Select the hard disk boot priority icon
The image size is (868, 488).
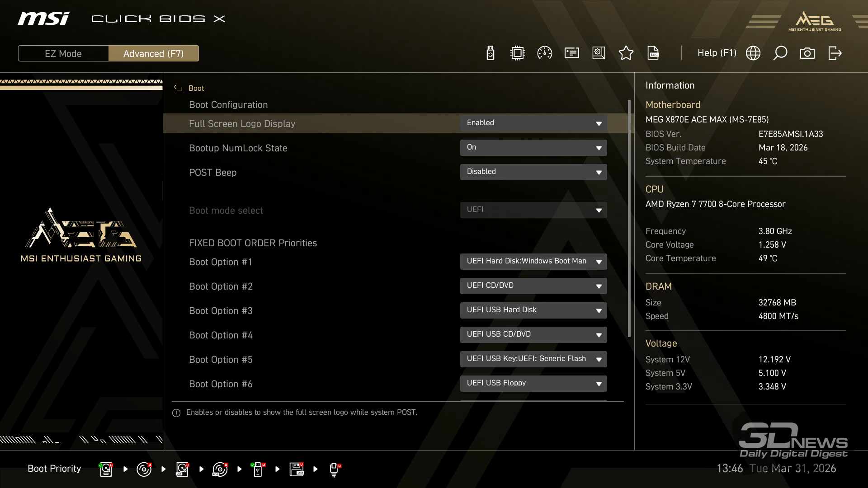106,469
